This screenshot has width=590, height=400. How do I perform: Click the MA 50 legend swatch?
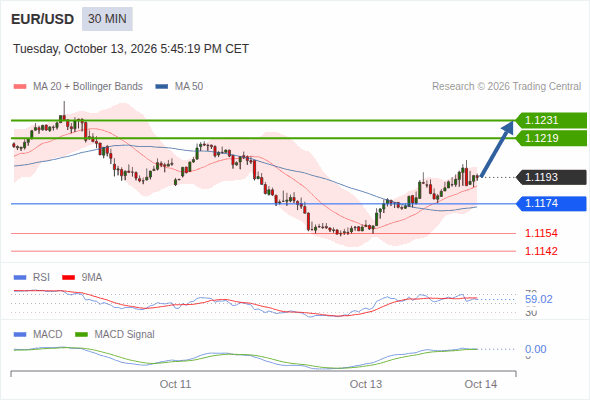[162, 87]
